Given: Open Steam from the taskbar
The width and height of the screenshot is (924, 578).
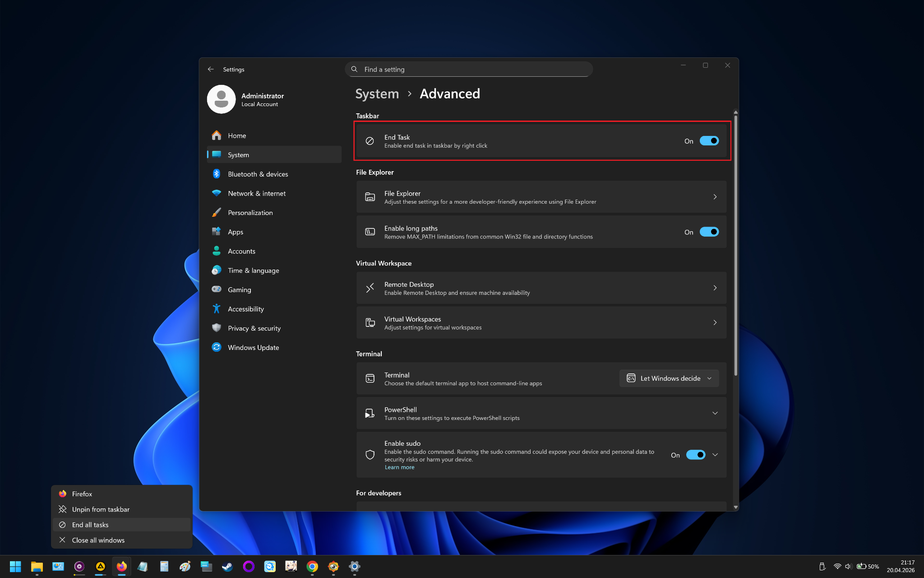Looking at the screenshot, I should [227, 566].
